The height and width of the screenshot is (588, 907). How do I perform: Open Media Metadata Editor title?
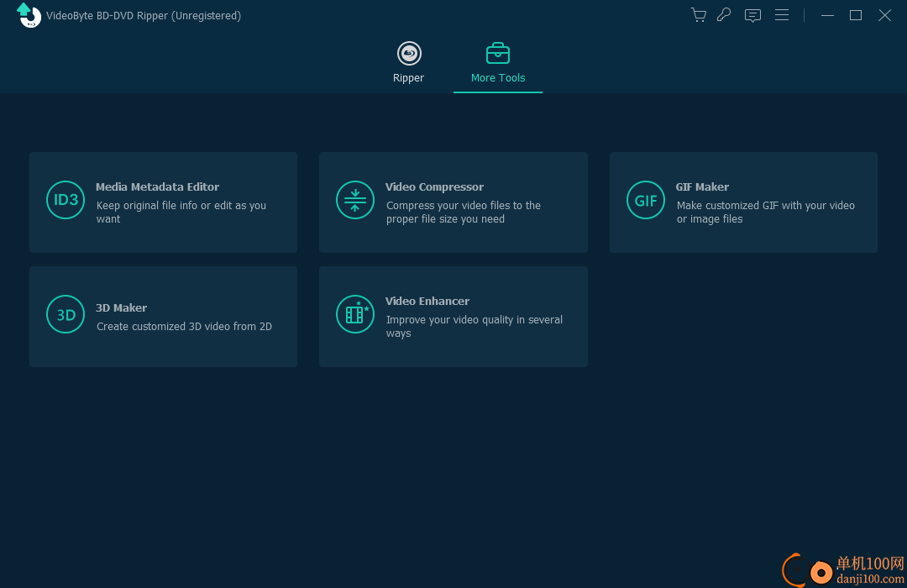click(x=157, y=187)
